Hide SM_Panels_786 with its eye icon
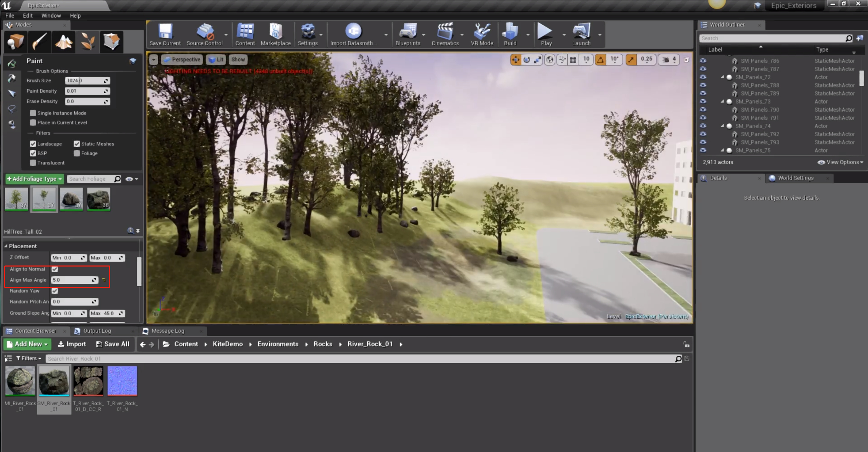The height and width of the screenshot is (452, 868). pos(703,61)
